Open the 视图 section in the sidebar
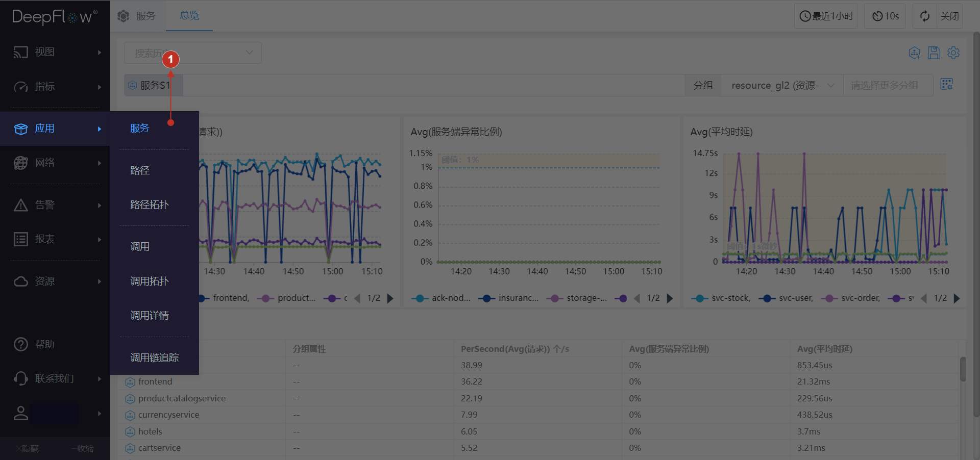 (43, 52)
